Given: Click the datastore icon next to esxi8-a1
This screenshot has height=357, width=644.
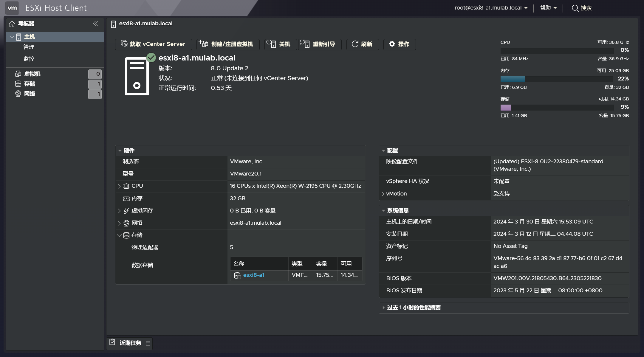Looking at the screenshot, I should click(238, 276).
